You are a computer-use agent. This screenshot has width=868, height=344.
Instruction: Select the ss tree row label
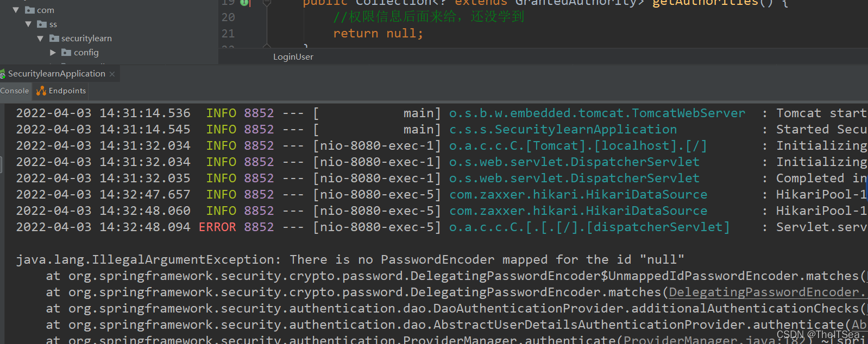click(53, 24)
